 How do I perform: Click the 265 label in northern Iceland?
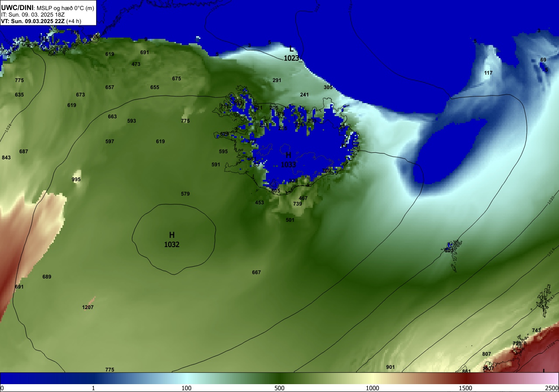[x=283, y=128]
